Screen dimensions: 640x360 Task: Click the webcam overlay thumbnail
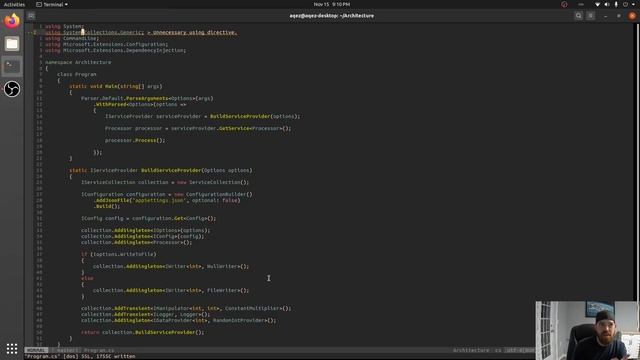[587, 330]
